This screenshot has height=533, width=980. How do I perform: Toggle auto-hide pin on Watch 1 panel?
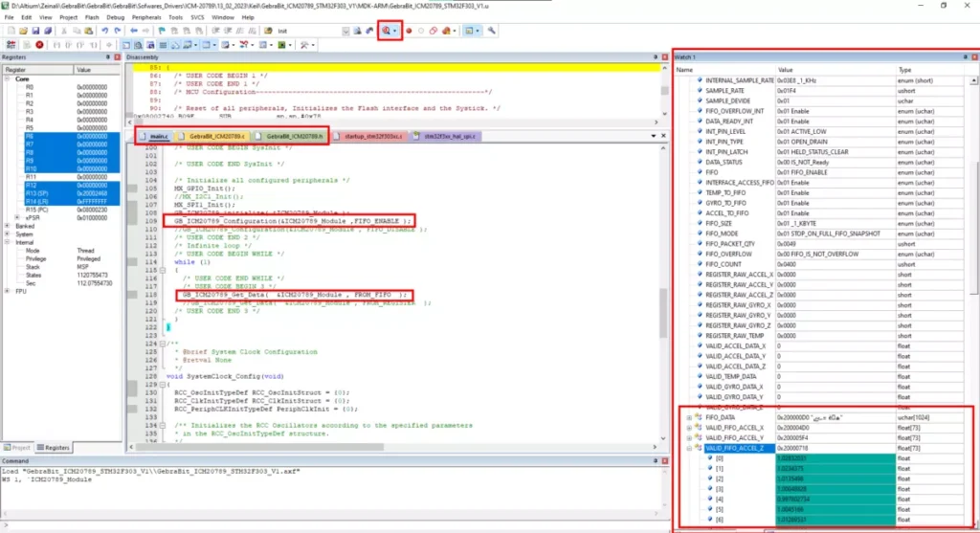pos(965,56)
